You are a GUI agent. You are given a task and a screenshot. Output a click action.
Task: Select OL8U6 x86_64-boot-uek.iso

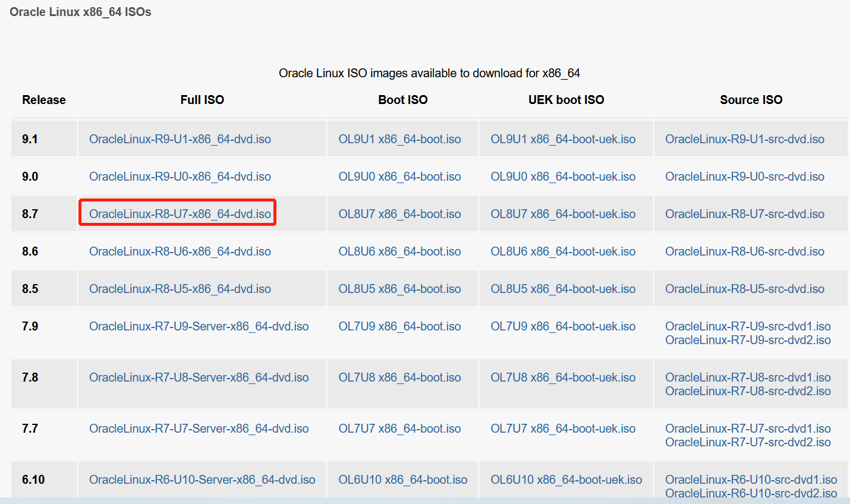click(x=563, y=251)
